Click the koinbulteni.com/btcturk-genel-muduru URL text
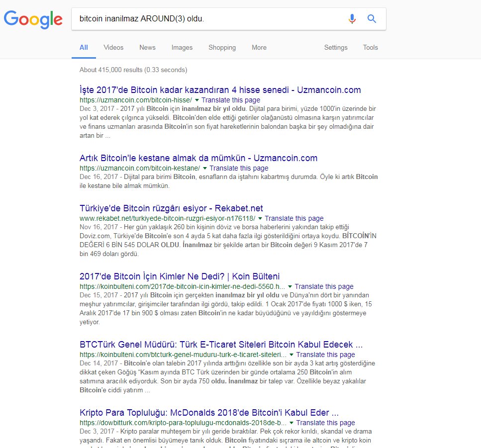Screen dimensions: 481x448 coord(183,355)
